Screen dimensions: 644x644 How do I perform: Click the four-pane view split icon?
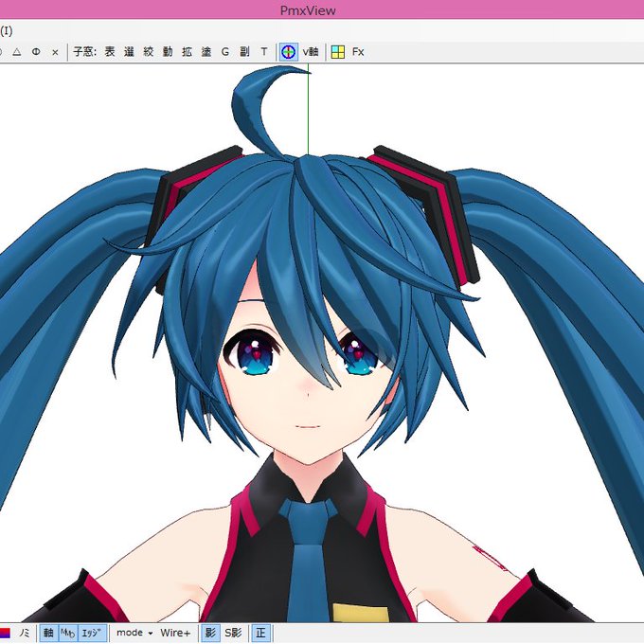(337, 52)
